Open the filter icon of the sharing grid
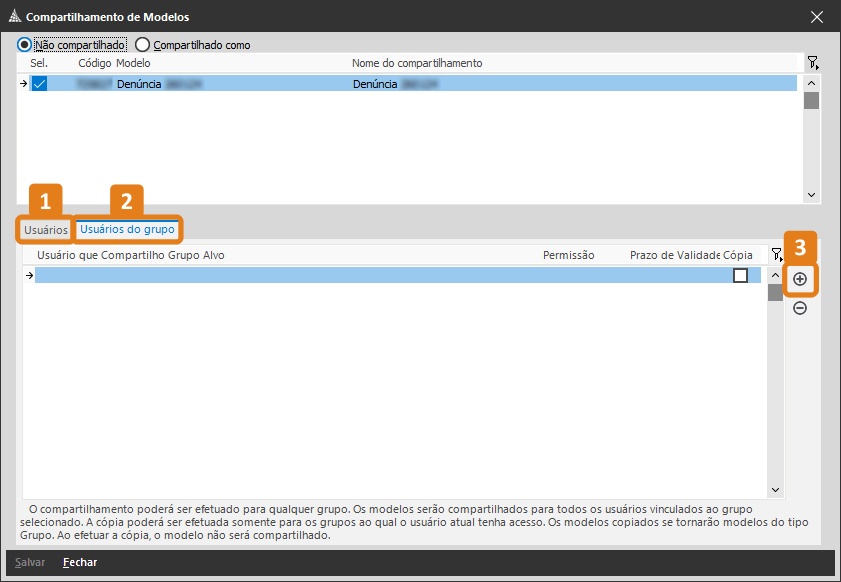 tap(777, 255)
